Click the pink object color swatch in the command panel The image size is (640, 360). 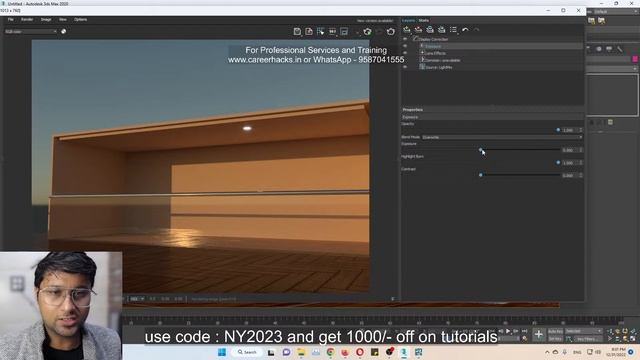pyautogui.click(x=635, y=59)
